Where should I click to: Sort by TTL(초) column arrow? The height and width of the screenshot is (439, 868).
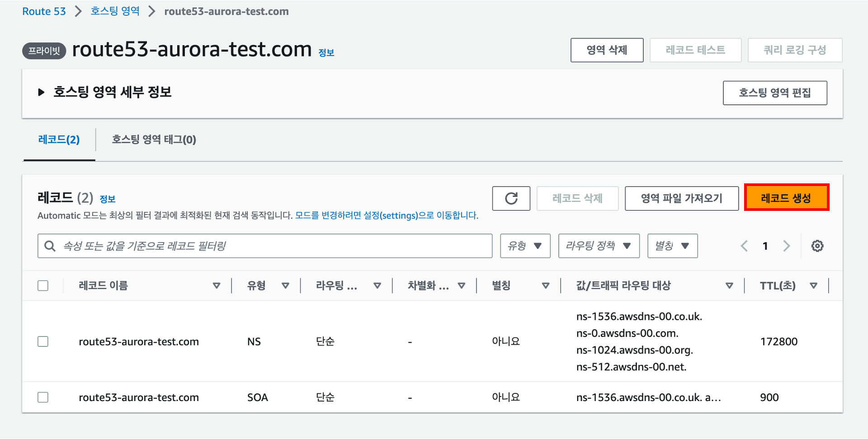tap(814, 285)
